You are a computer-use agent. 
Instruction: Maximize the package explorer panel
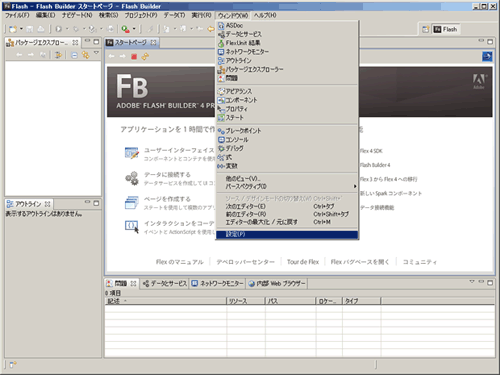coord(96,42)
